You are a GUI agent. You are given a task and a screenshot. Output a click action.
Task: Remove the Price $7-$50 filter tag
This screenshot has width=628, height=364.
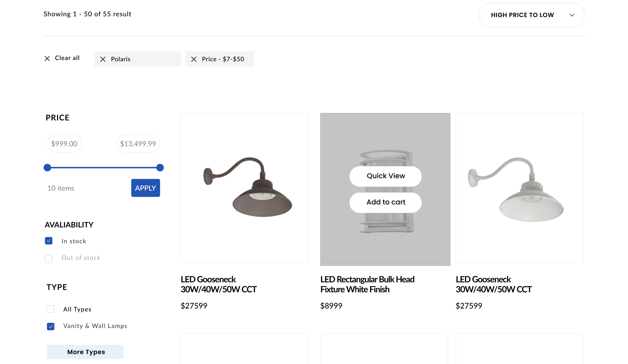click(194, 59)
